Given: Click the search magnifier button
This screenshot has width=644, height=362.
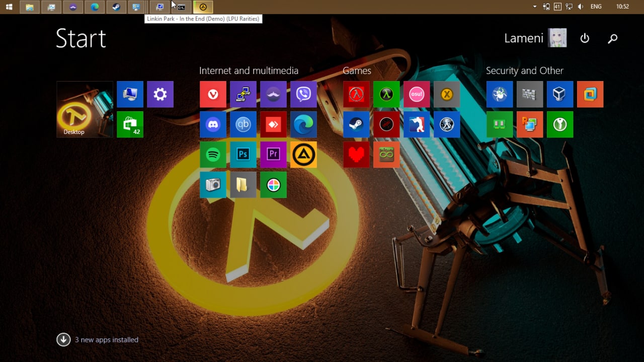Looking at the screenshot, I should (612, 38).
